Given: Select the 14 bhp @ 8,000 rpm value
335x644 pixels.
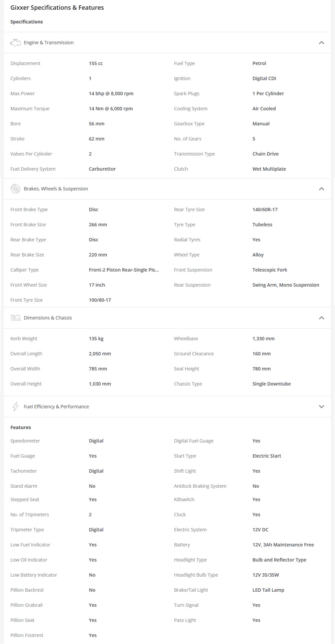Looking at the screenshot, I should (x=111, y=94).
